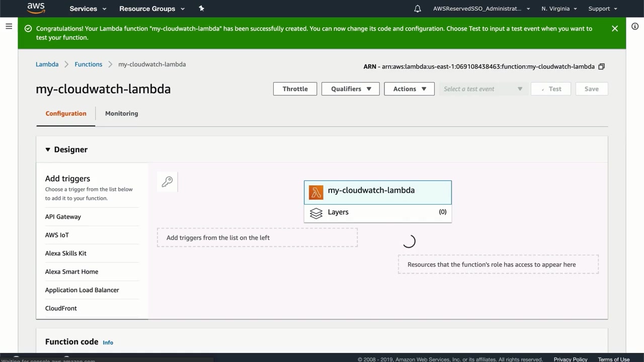Open the Resource Groups dropdown
The height and width of the screenshot is (362, 644).
pyautogui.click(x=152, y=9)
